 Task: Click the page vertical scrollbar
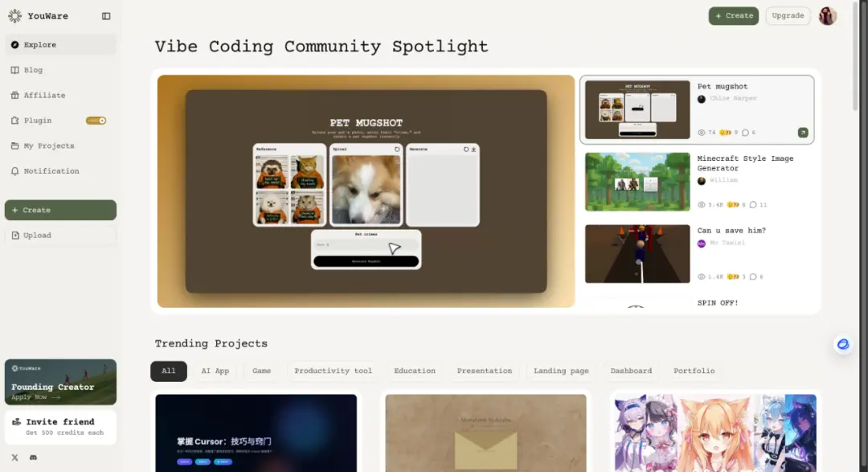click(855, 55)
